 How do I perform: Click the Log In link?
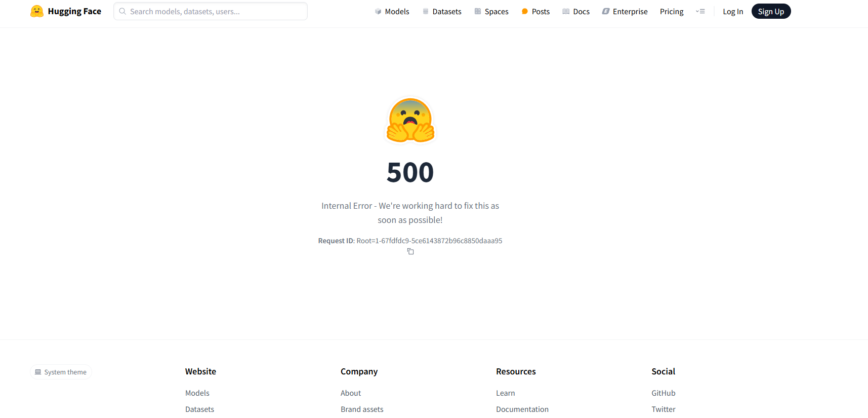coord(733,11)
